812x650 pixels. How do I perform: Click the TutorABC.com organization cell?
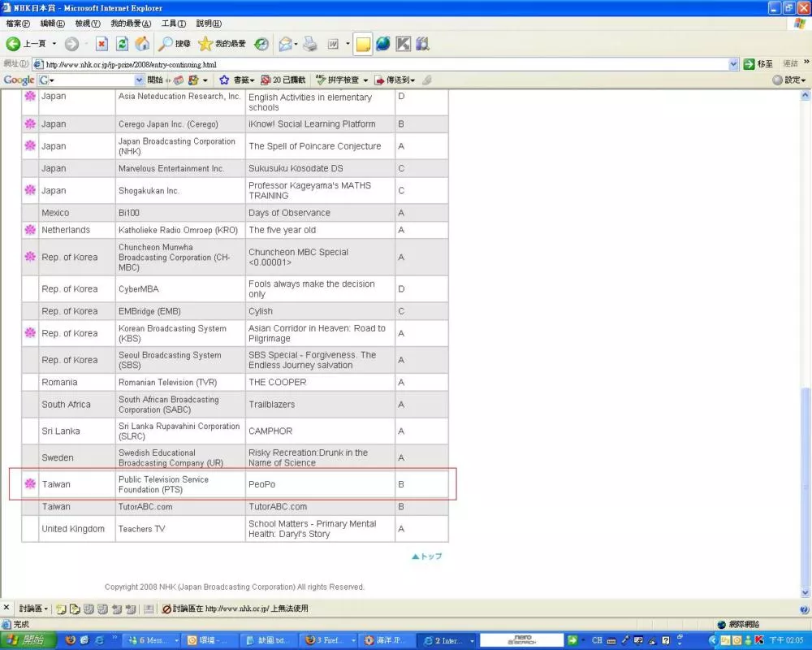[x=179, y=506]
